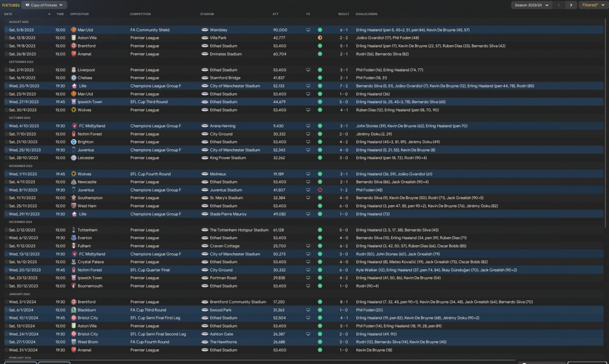Sort by the Stadium column header
The width and height of the screenshot is (609, 364).
click(x=207, y=14)
